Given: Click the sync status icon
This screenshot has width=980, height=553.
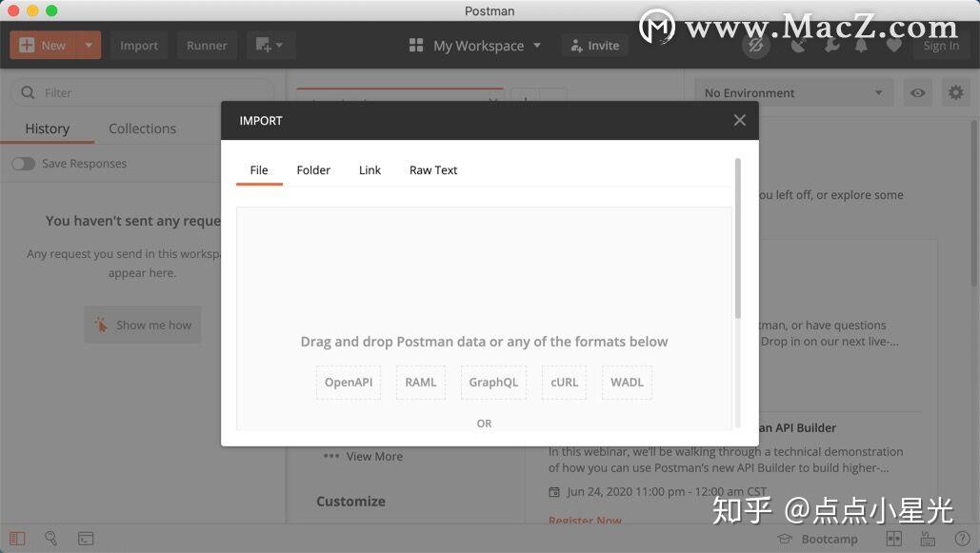Looking at the screenshot, I should tap(755, 45).
